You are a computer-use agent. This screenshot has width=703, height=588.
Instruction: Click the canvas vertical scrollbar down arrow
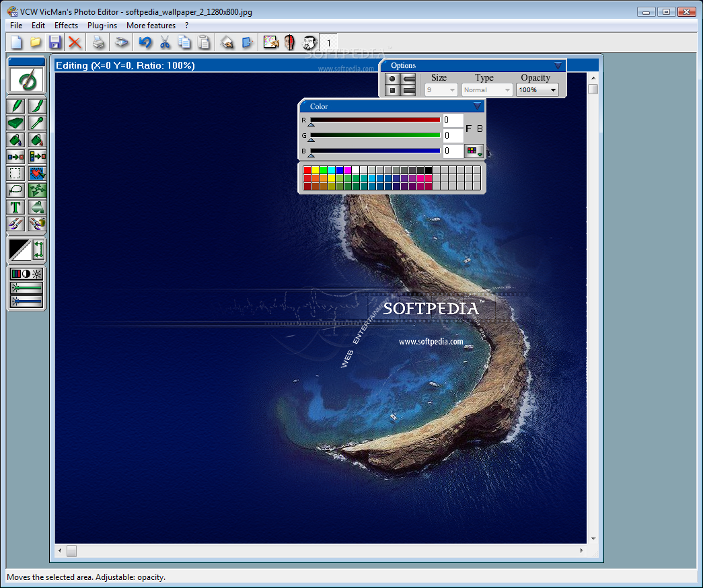(x=593, y=539)
